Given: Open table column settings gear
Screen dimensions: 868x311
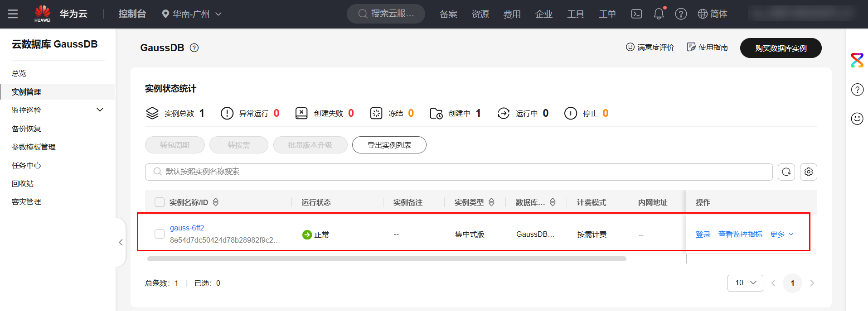Looking at the screenshot, I should 809,172.
